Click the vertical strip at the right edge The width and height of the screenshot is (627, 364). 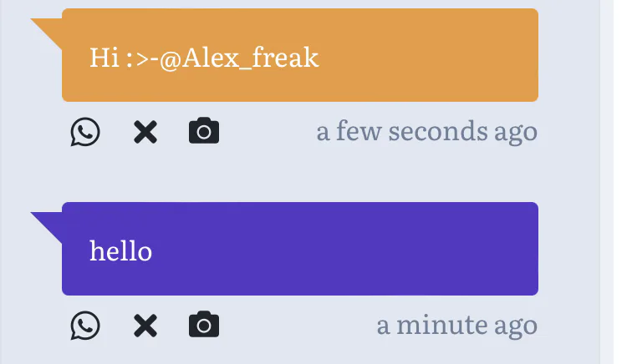(x=607, y=182)
